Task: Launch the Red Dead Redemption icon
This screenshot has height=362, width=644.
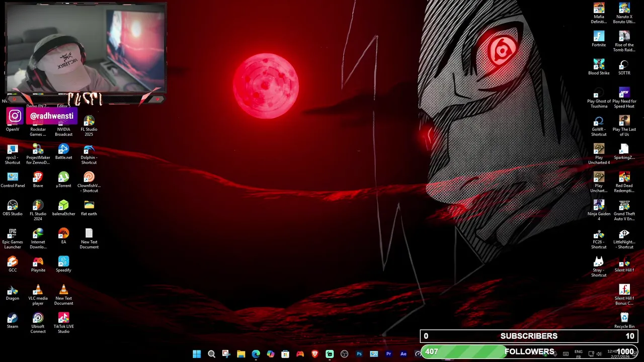Action: coord(624,182)
